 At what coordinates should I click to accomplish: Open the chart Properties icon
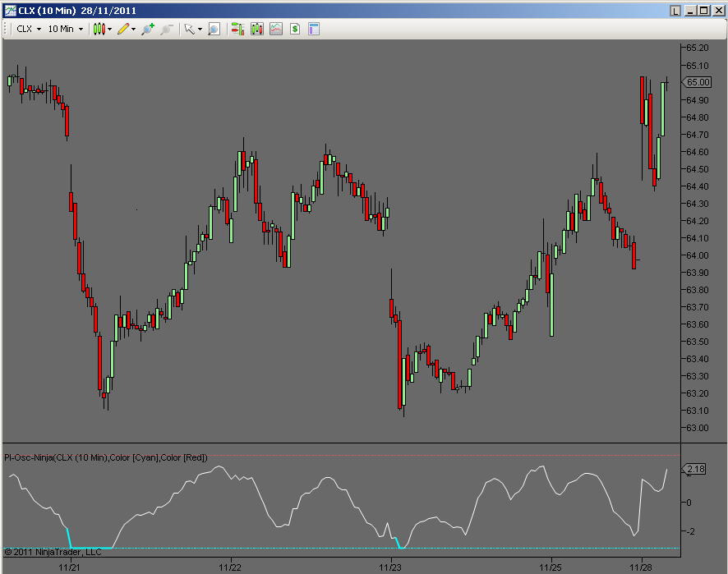click(x=312, y=29)
